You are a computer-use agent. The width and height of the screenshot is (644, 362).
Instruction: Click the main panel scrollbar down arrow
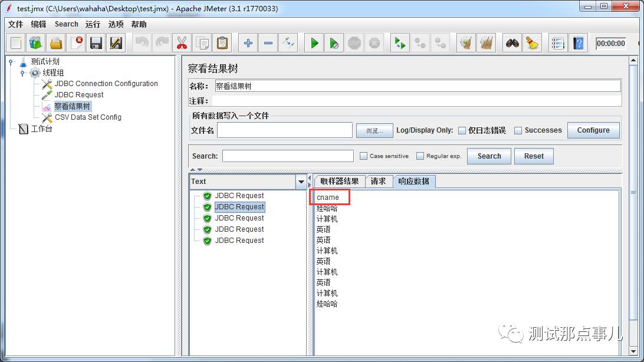(x=633, y=352)
